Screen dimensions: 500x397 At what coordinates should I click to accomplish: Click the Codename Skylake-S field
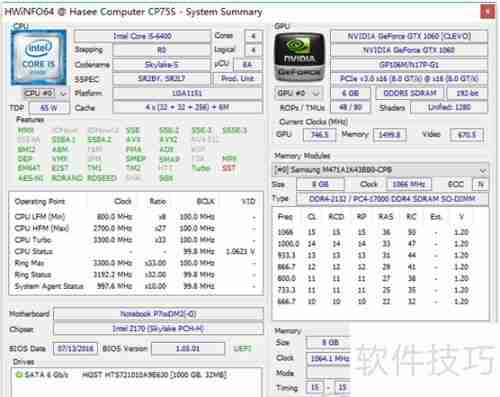tap(162, 65)
